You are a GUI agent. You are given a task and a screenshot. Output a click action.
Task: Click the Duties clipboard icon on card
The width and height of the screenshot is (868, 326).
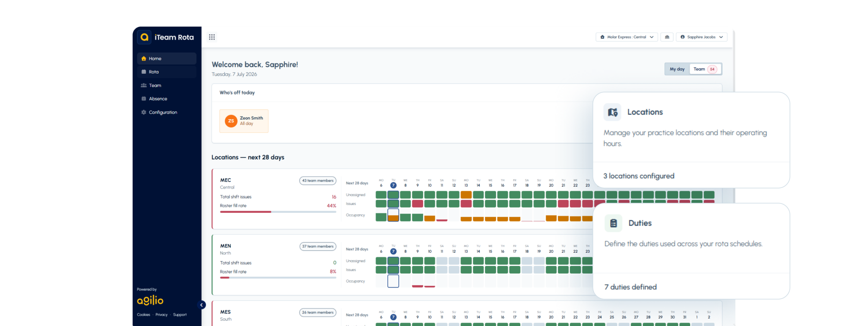pyautogui.click(x=613, y=223)
